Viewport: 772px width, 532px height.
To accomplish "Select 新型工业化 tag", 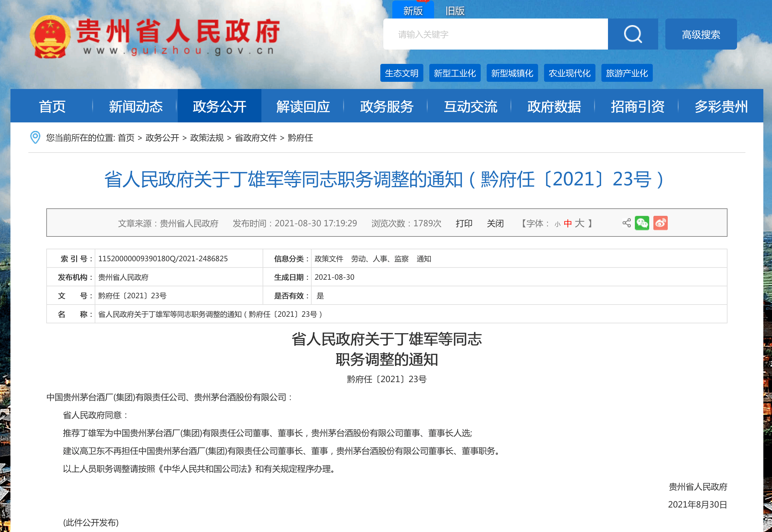I will tap(454, 73).
